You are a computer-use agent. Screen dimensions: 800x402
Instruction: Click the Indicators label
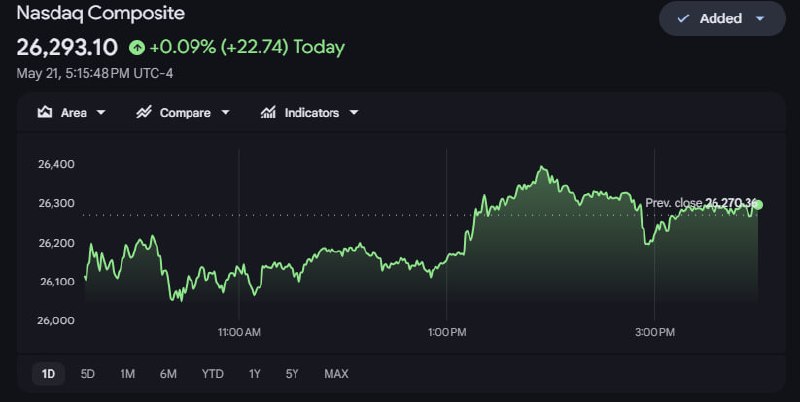point(312,113)
